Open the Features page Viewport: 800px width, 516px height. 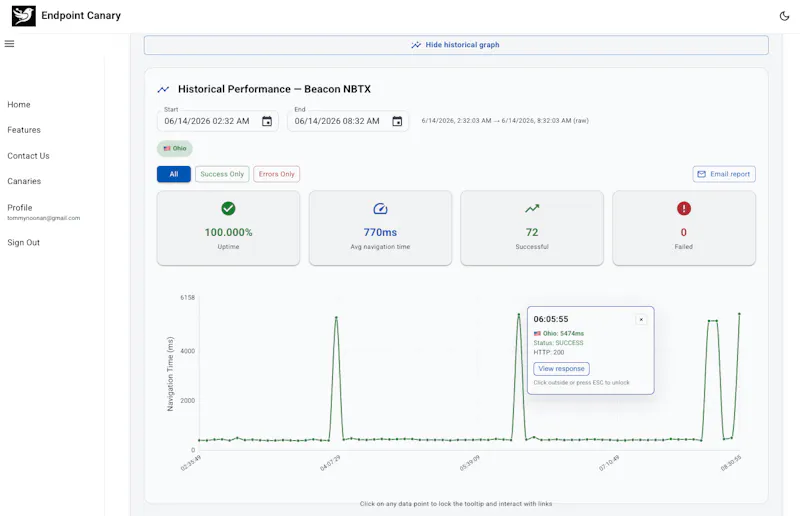point(24,130)
